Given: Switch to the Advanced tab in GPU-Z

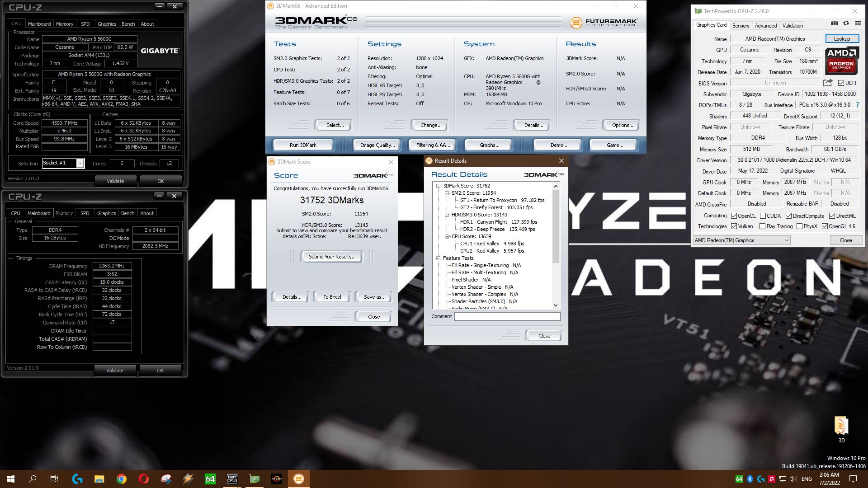Looking at the screenshot, I should 766,26.
